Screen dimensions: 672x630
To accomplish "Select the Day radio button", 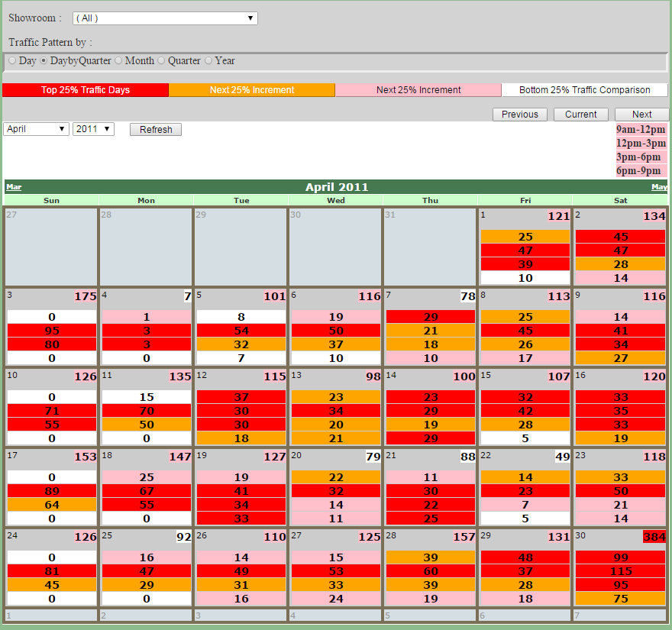I will 12,61.
